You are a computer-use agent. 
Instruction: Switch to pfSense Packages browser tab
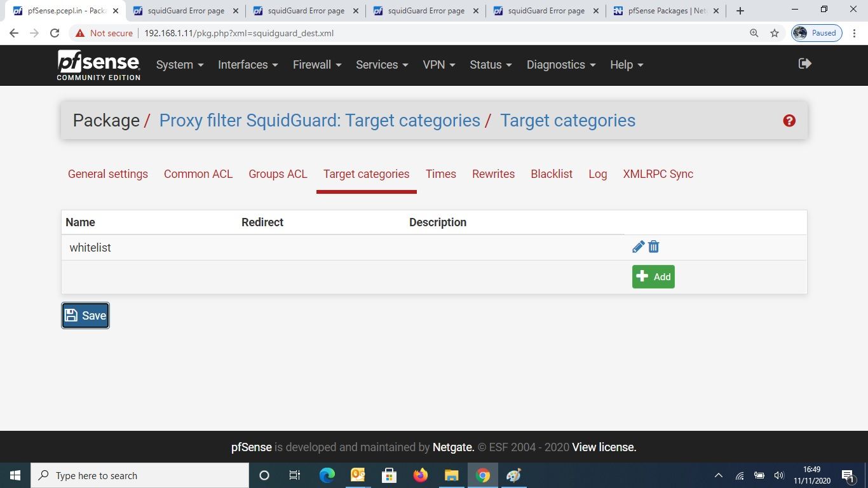click(667, 11)
